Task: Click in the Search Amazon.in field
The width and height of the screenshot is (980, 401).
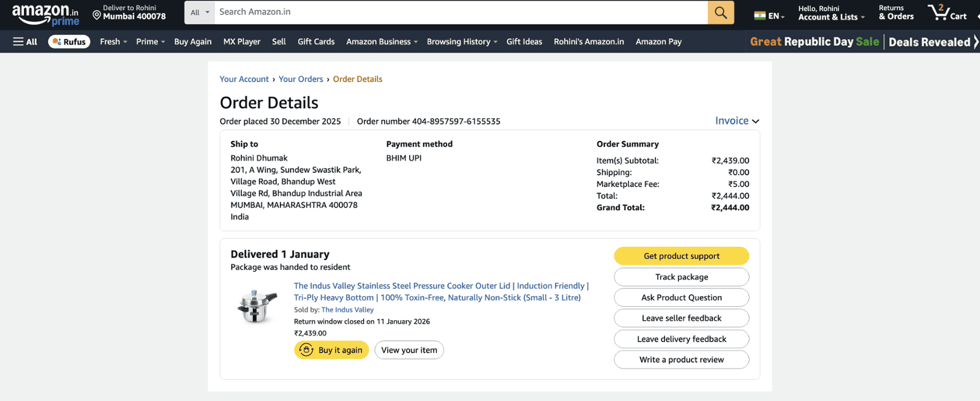Action: point(459,12)
